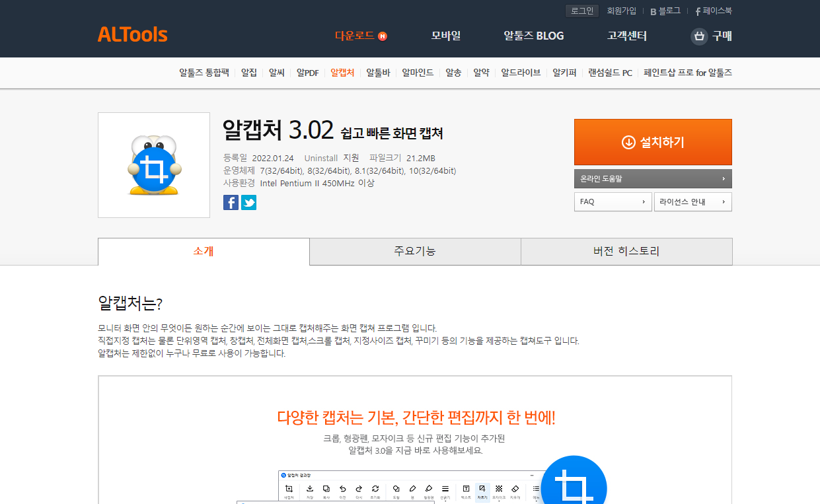
Task: Open the 블로그 link in header
Action: [x=665, y=11]
